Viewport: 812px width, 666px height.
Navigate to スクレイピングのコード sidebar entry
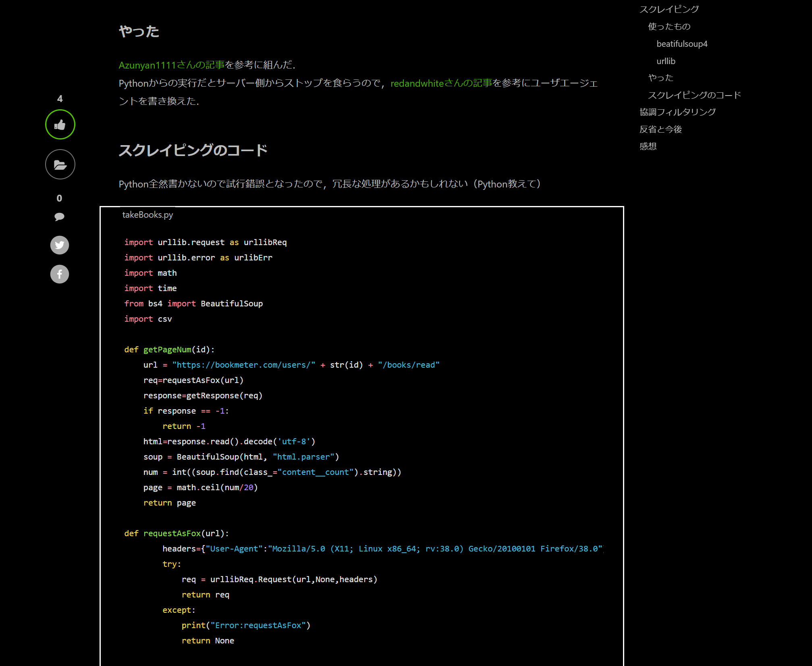tap(694, 95)
